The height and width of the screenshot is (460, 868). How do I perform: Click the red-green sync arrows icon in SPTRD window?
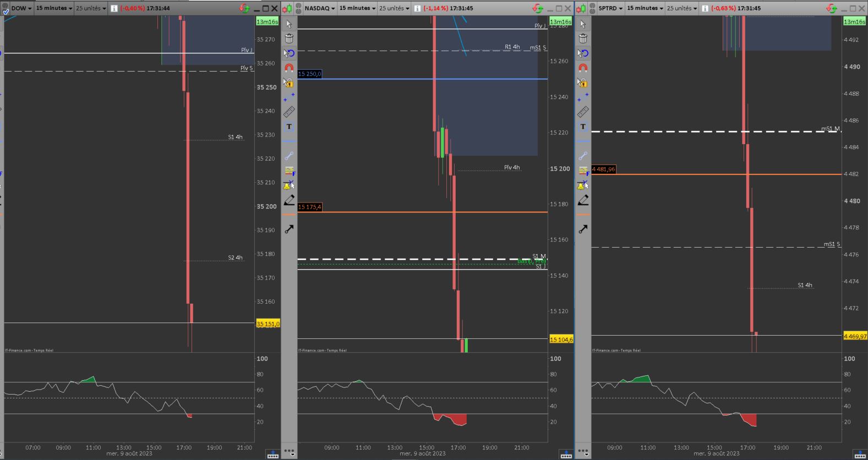(x=831, y=8)
